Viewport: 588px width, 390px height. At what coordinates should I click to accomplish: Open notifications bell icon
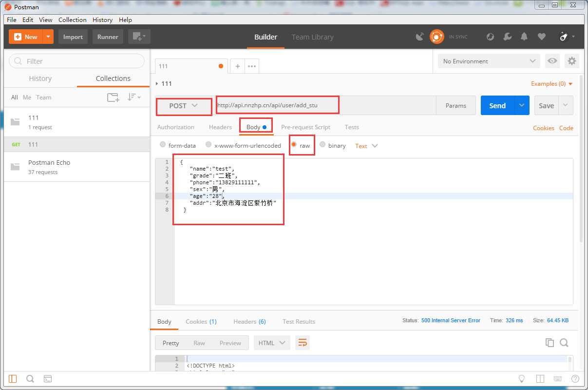pyautogui.click(x=524, y=37)
